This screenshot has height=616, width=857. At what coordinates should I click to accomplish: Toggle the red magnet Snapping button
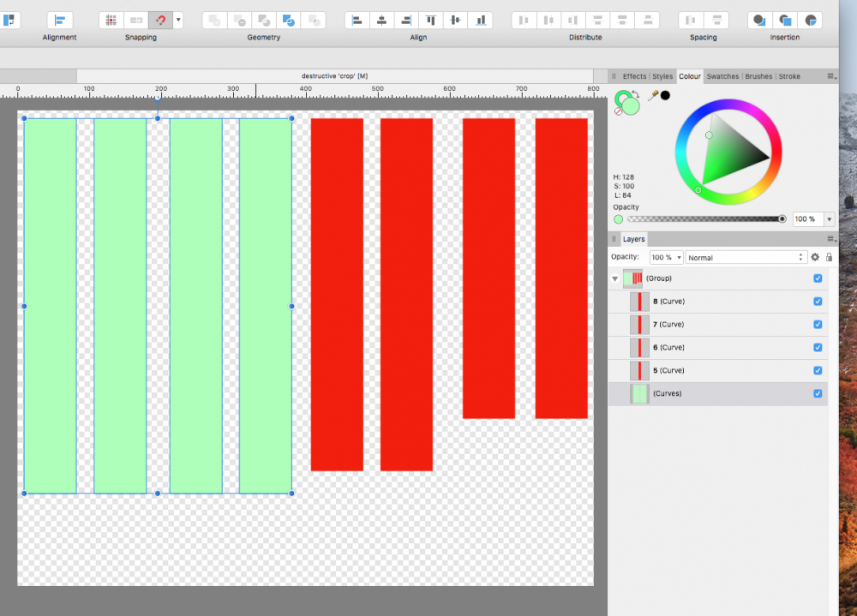[159, 20]
